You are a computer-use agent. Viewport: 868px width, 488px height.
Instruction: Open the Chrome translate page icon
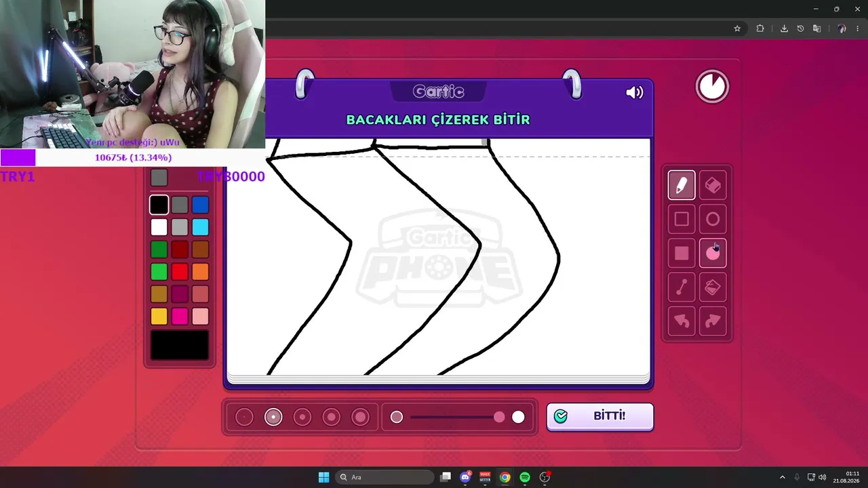(816, 28)
